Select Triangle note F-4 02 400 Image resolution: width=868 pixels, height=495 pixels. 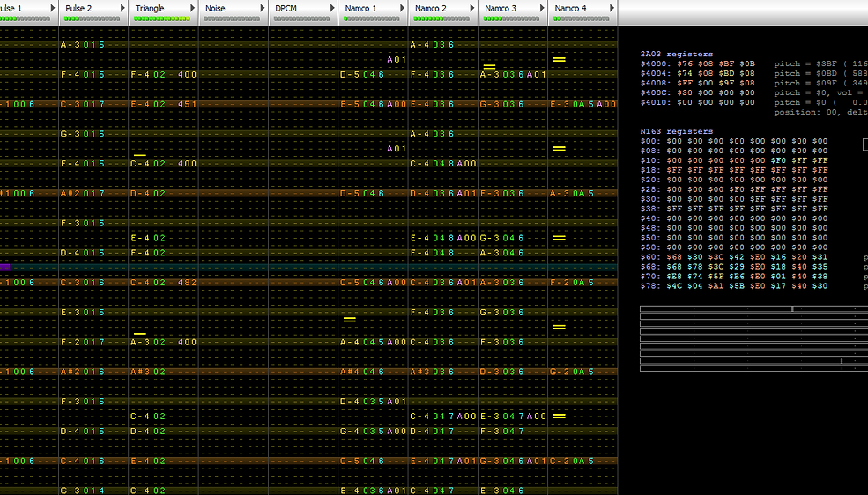click(164, 75)
